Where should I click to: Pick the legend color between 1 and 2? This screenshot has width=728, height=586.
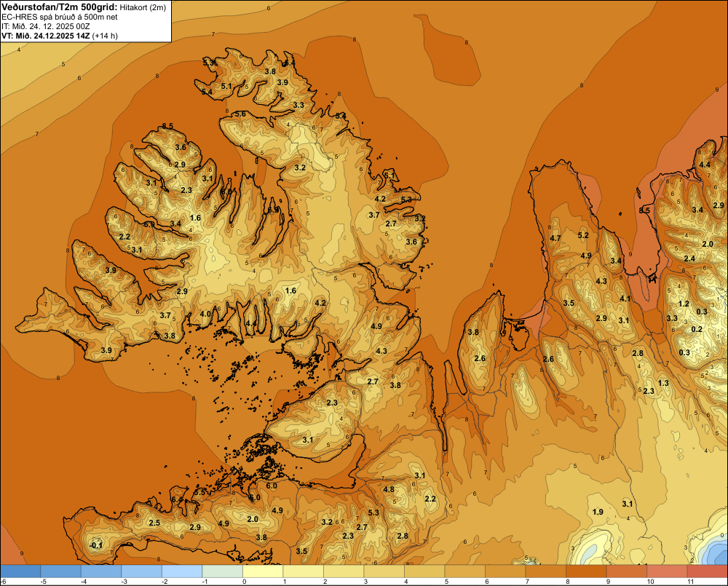tap(303, 571)
